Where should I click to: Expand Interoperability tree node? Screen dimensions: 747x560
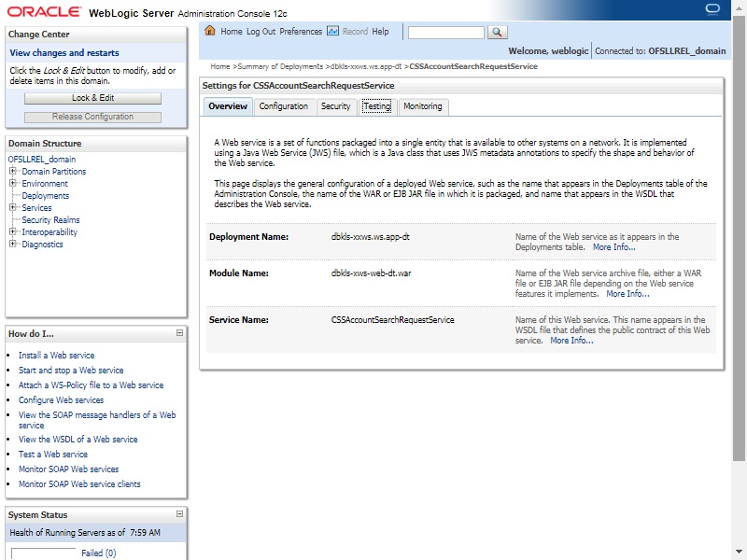(13, 231)
